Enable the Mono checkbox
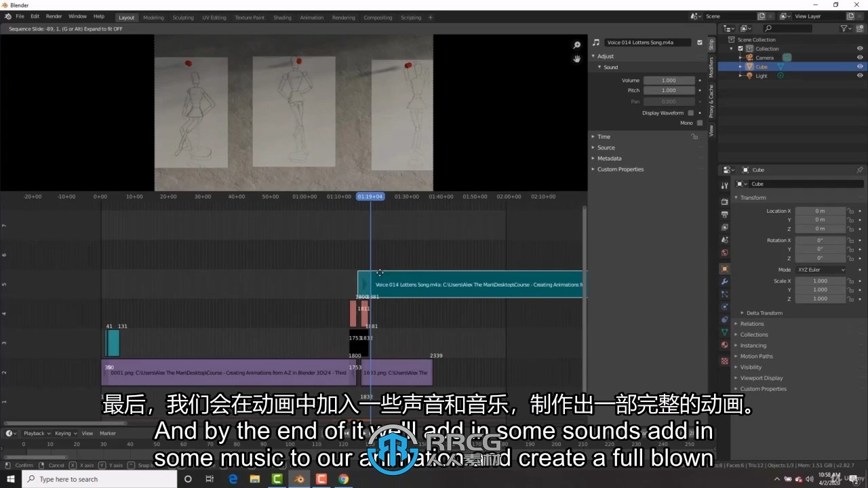This screenshot has height=488, width=868. (699, 123)
